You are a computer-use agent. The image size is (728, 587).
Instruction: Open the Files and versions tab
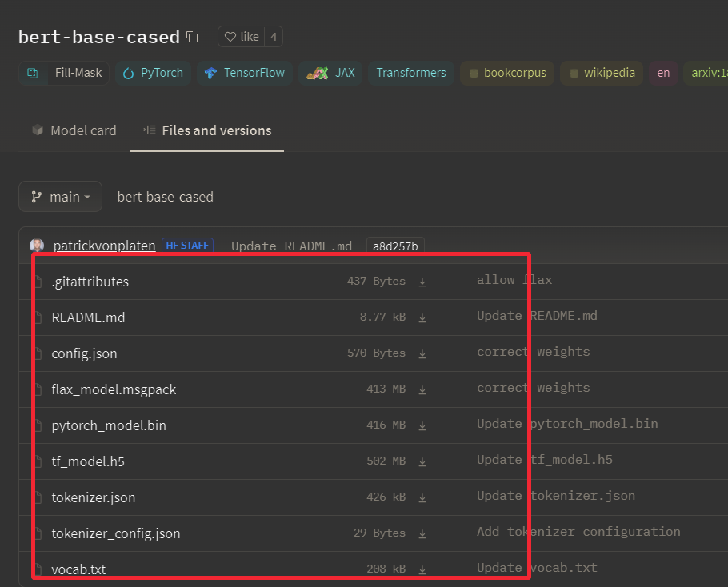(x=206, y=130)
